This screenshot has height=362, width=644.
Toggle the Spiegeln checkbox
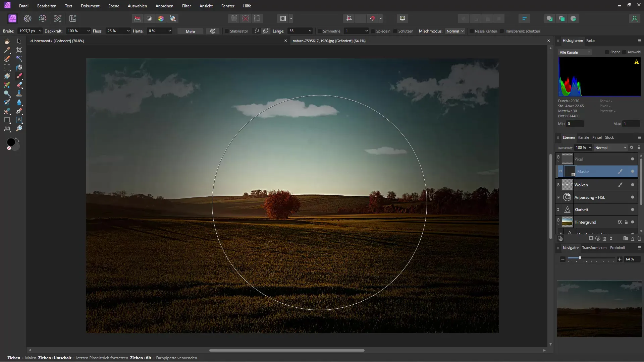[x=373, y=31]
